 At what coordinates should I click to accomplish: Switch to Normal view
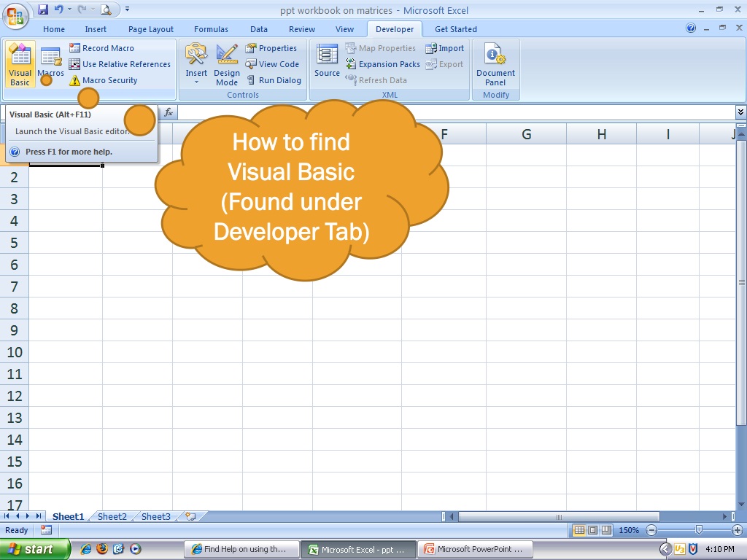click(578, 530)
